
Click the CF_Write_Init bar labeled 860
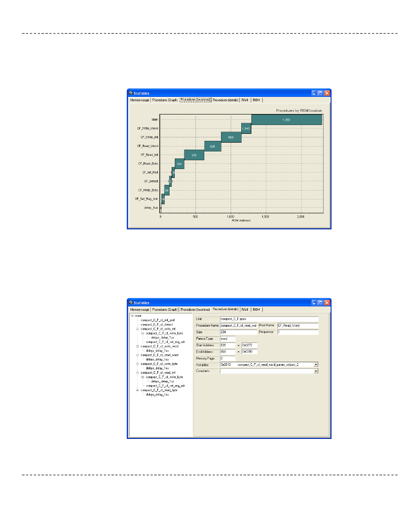pyautogui.click(x=231, y=137)
